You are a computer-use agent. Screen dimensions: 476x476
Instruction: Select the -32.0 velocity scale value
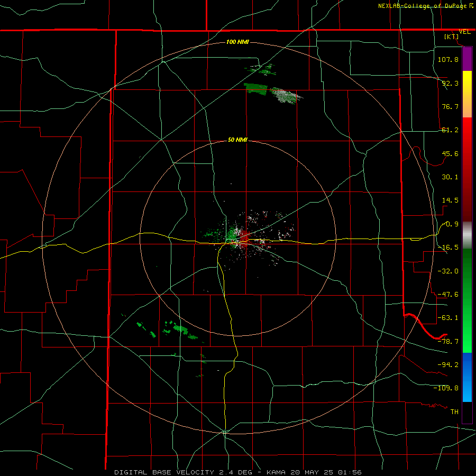click(448, 271)
